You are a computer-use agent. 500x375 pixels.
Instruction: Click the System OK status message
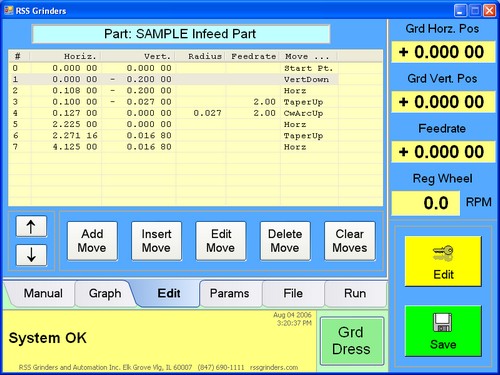coord(48,338)
